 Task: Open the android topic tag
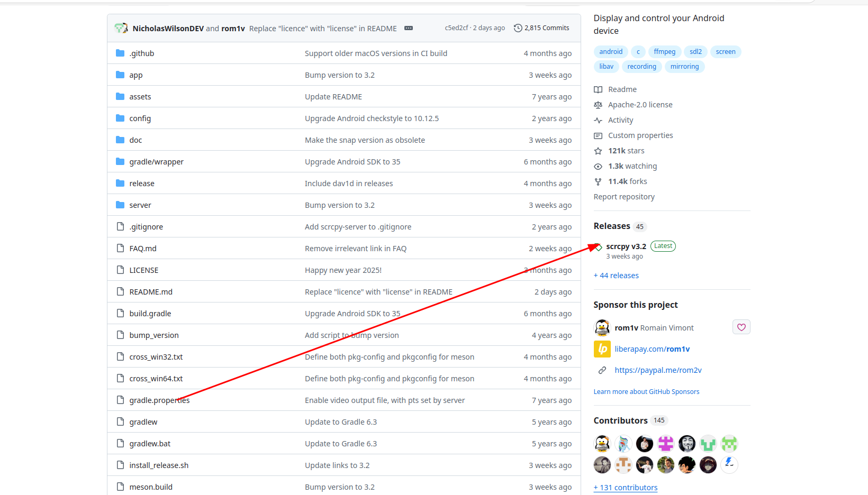(x=611, y=51)
